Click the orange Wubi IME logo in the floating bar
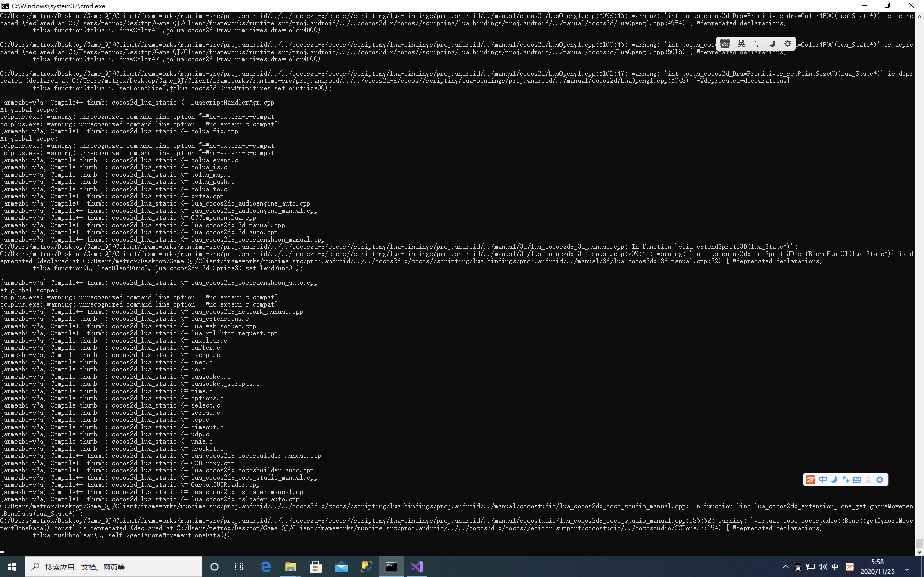The height and width of the screenshot is (577, 924). coord(810,480)
